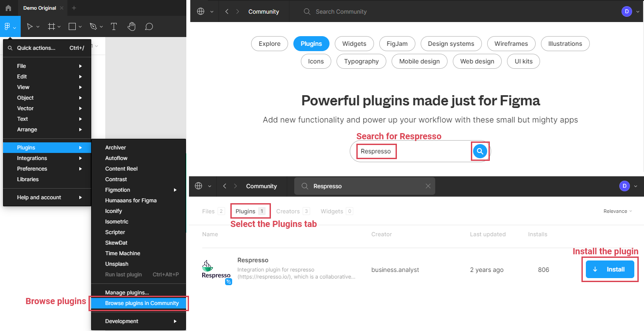644x331 pixels.
Task: Open the Preferences submenu
Action: (x=47, y=169)
